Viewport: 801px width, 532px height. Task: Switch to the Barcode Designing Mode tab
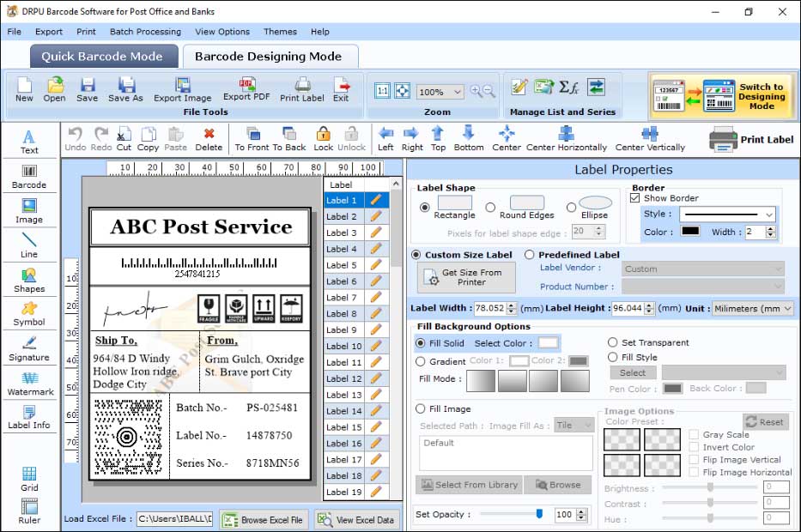(270, 57)
